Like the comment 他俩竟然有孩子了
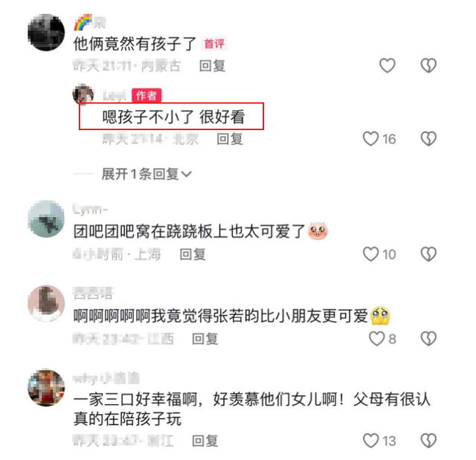 (x=387, y=65)
